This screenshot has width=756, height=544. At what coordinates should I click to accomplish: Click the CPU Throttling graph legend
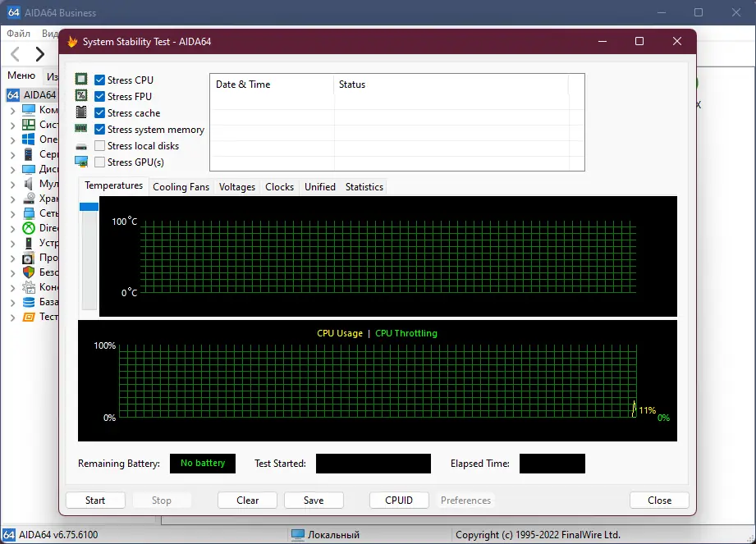click(406, 333)
